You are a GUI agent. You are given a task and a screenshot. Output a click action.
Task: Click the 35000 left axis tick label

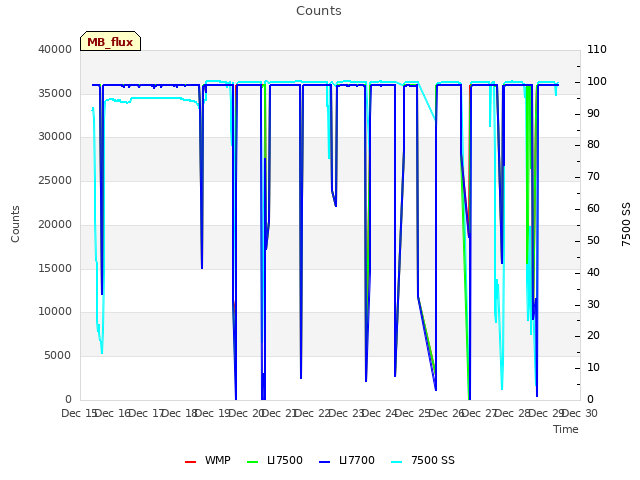click(55, 93)
